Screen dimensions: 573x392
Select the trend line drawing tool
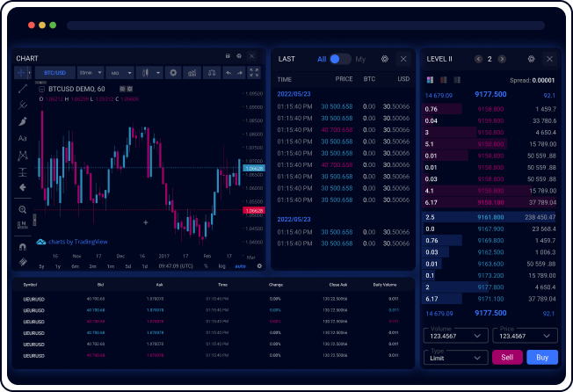pos(23,89)
